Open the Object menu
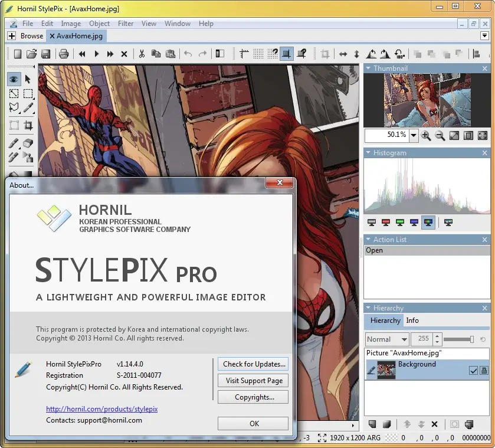495x448 pixels. pos(100,24)
